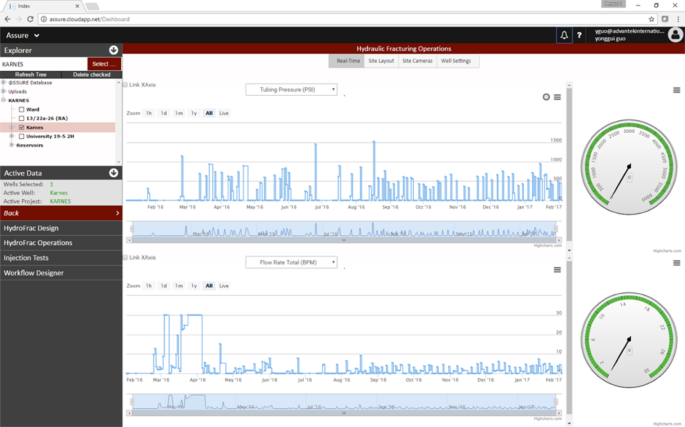685x427 pixels.
Task: Collapse the Active Data panel arrow icon
Action: (x=114, y=173)
